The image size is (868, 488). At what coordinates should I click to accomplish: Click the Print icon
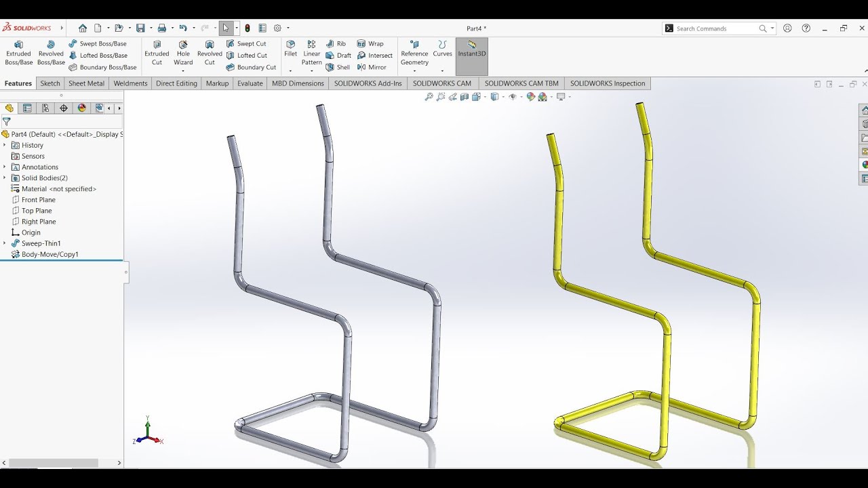coord(162,28)
